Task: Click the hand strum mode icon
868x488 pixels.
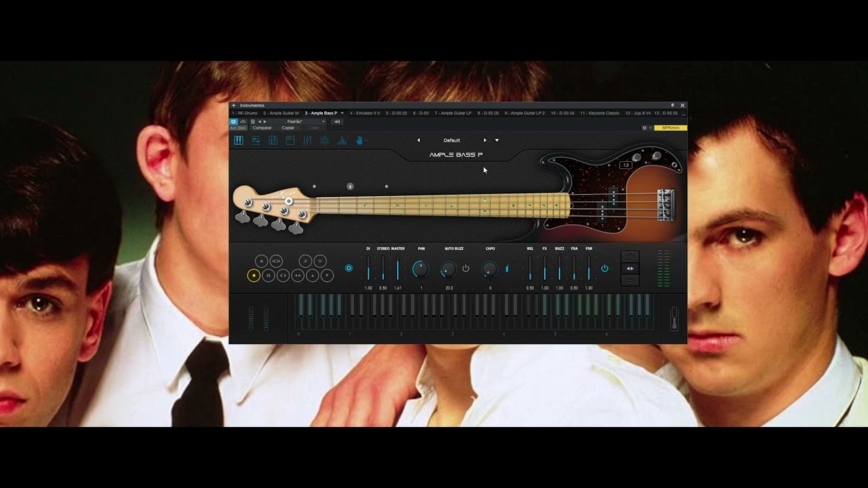Action: [x=359, y=140]
